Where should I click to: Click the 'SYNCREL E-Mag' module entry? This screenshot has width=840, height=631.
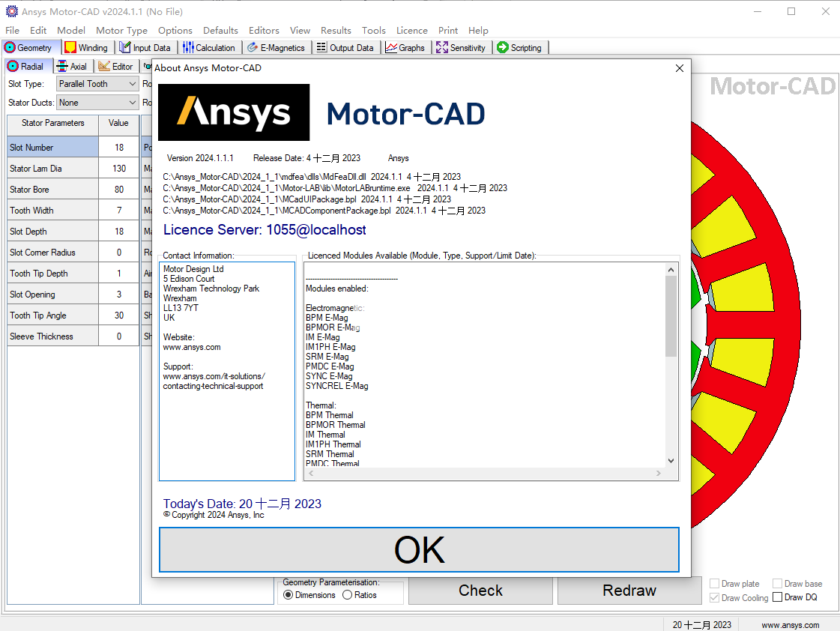[x=337, y=386]
